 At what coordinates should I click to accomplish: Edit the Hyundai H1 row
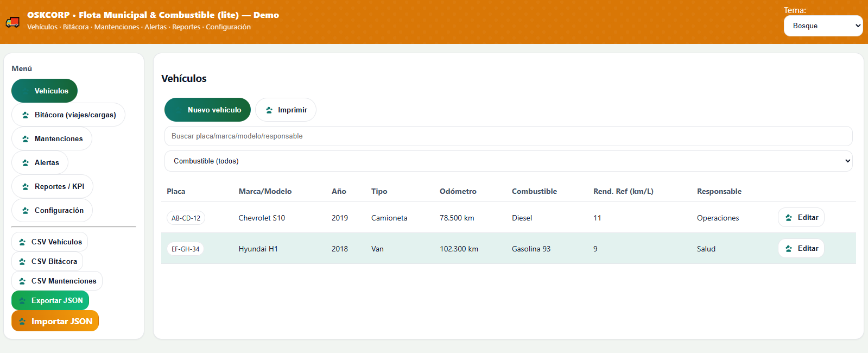click(x=801, y=249)
